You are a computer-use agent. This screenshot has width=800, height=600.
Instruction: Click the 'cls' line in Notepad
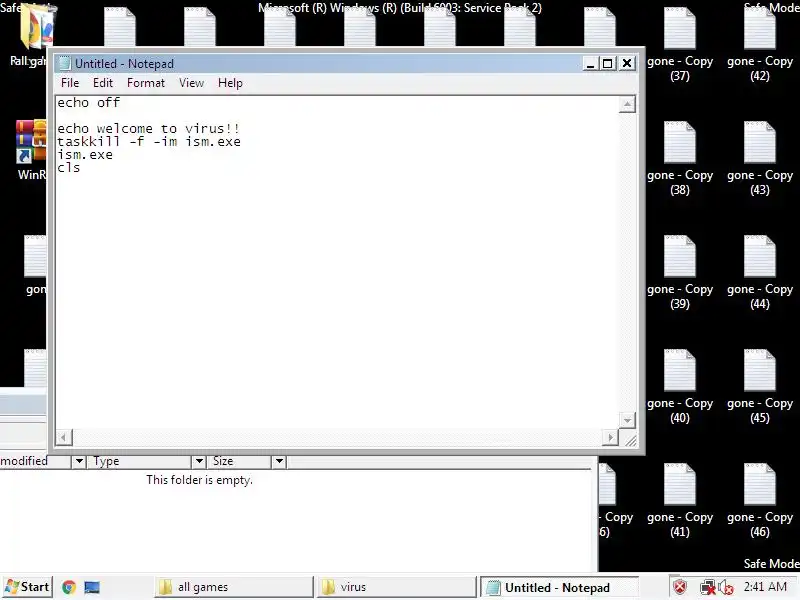pyautogui.click(x=69, y=167)
